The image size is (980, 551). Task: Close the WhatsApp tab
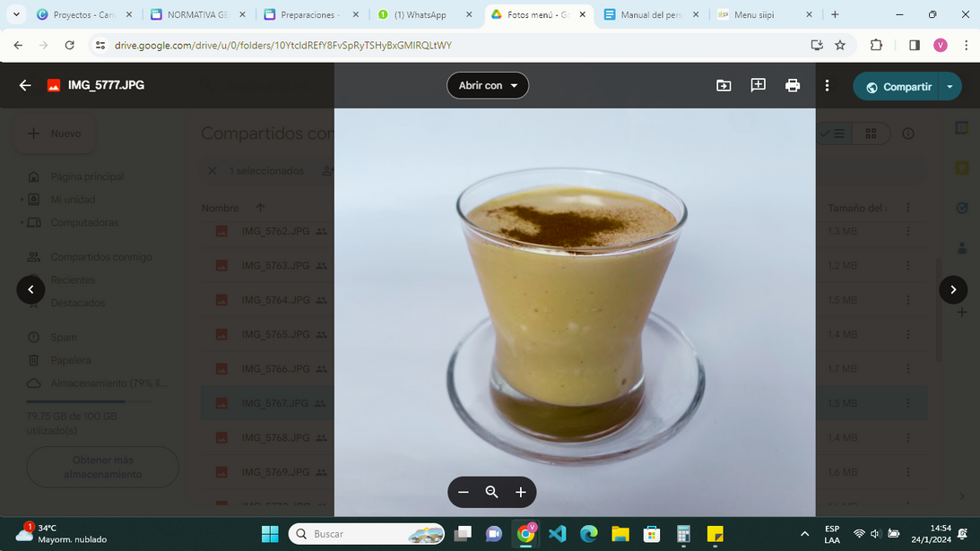(x=469, y=14)
